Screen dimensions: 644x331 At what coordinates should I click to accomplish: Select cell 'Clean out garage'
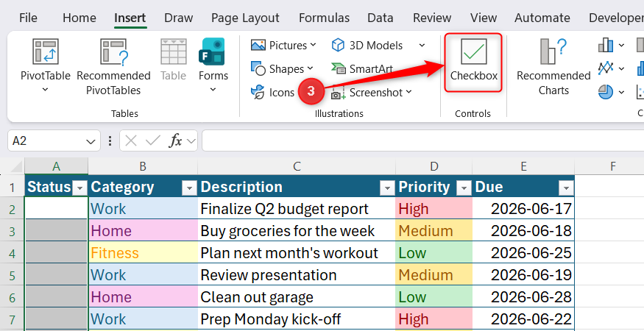pos(297,297)
